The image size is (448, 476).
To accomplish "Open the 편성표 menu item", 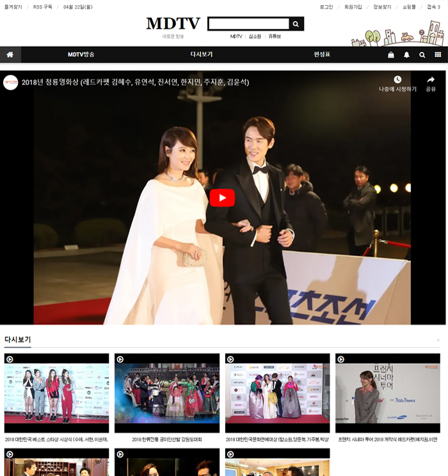I will pos(322,55).
